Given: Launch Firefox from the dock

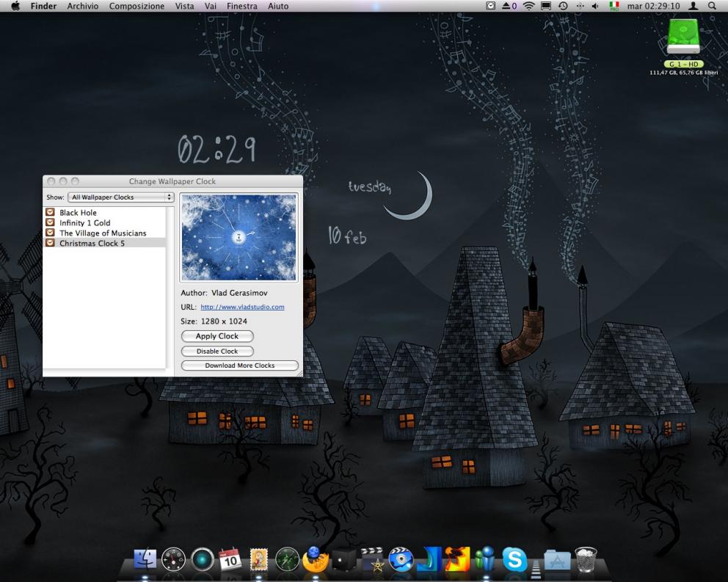Looking at the screenshot, I should click(x=316, y=559).
